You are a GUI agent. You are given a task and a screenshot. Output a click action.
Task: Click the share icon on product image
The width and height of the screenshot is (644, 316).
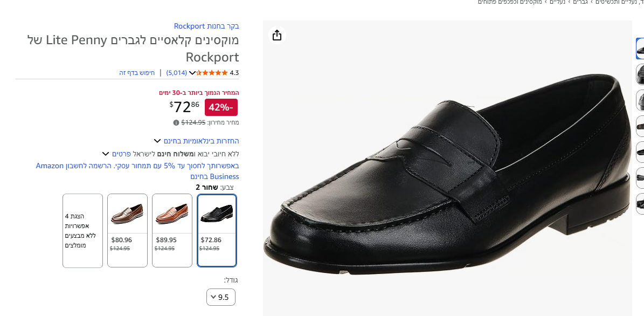pos(277,35)
